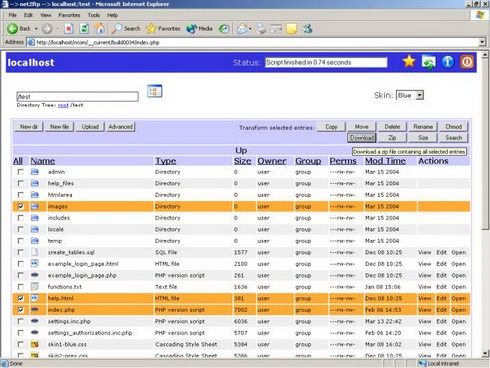Click the folder icon of admin directory
490x368 pixels.
pyautogui.click(x=35, y=172)
